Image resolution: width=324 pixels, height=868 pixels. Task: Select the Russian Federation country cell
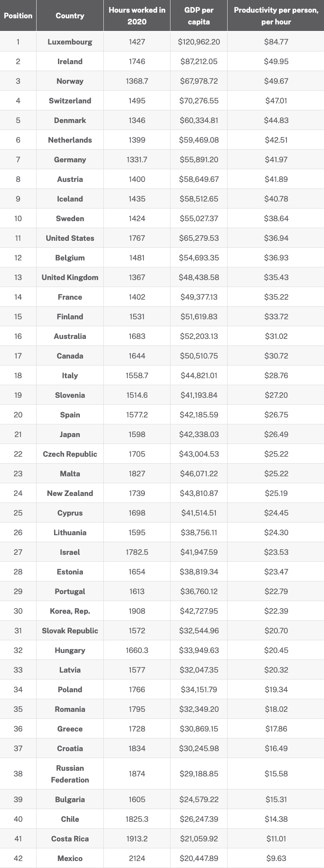tap(70, 774)
